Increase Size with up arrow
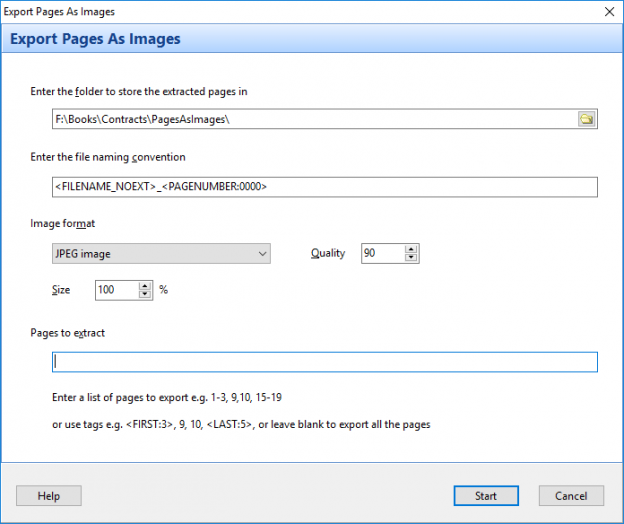This screenshot has width=624, height=524. (x=145, y=286)
